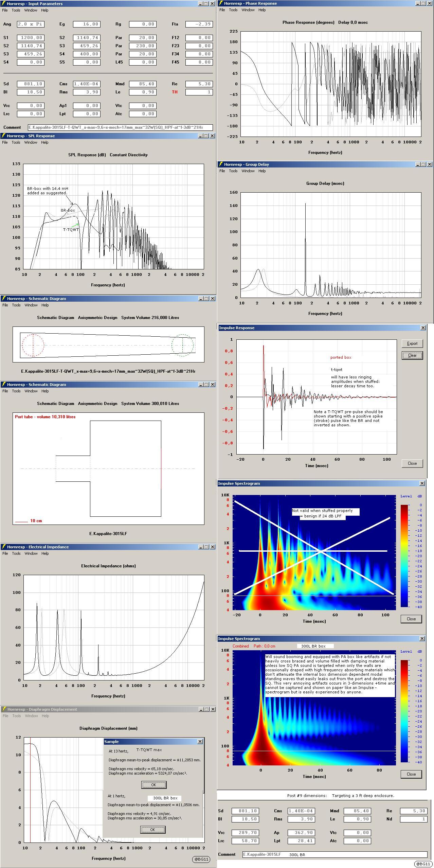434x868 pixels.
Task: Click Hornresp icon in Electrical Impedance title
Action: pos(3,547)
